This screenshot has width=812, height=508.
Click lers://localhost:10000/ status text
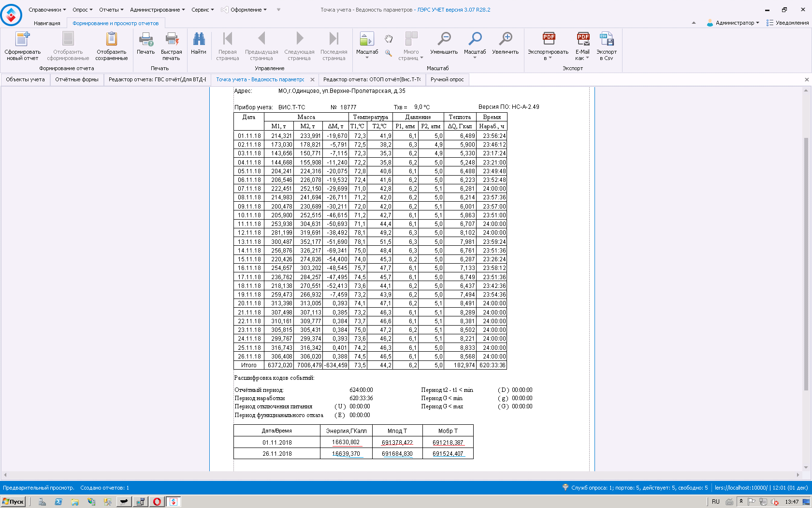(x=740, y=488)
